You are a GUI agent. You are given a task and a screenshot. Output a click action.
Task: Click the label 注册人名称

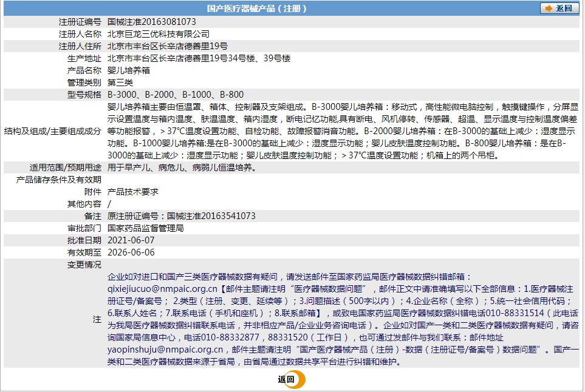[x=80, y=34]
